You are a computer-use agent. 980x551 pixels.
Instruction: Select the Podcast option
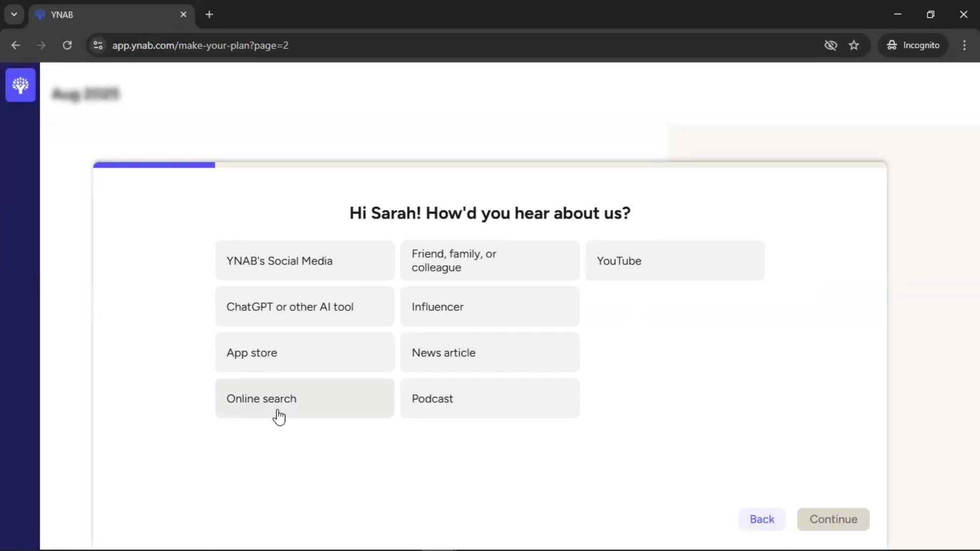pos(490,398)
